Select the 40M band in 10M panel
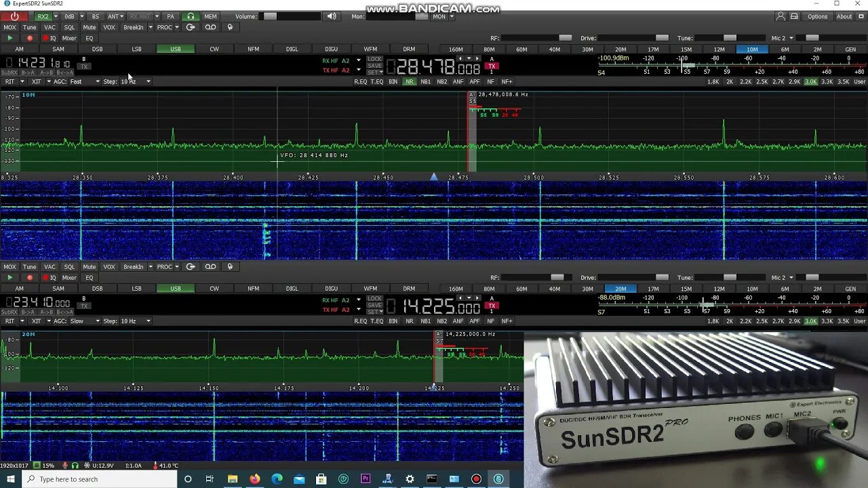The height and width of the screenshot is (488, 868). [x=555, y=49]
